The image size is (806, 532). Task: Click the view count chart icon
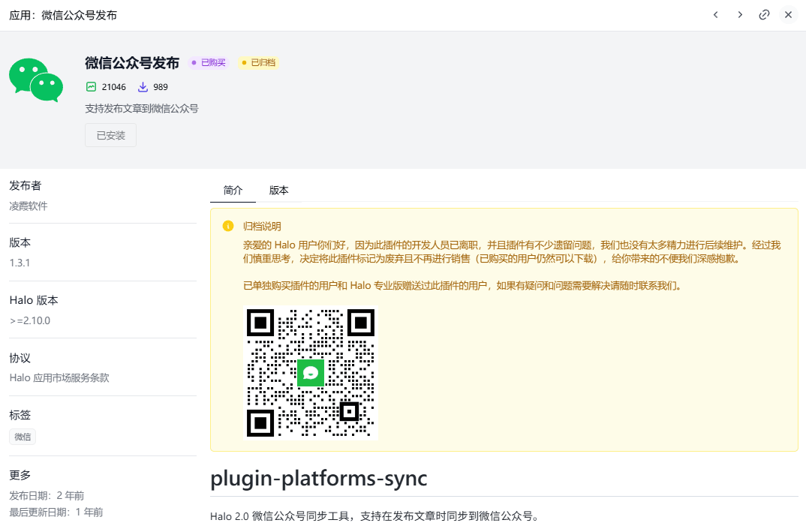pyautogui.click(x=91, y=87)
